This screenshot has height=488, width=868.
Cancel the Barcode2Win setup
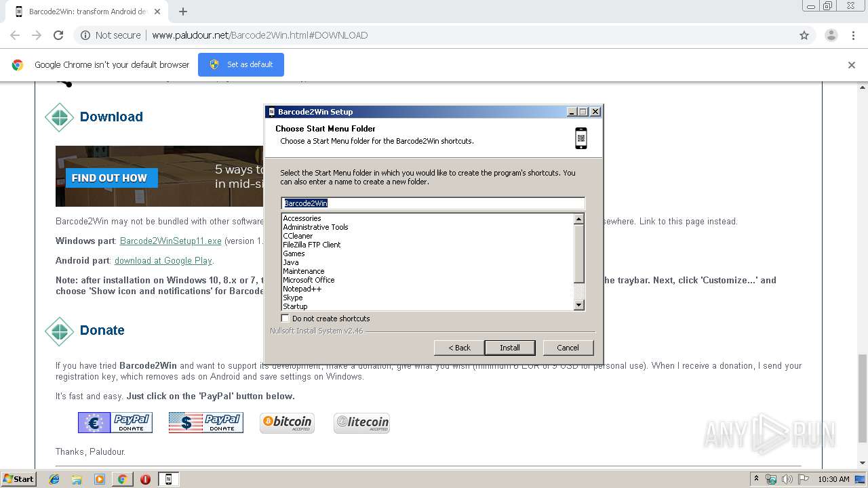568,348
